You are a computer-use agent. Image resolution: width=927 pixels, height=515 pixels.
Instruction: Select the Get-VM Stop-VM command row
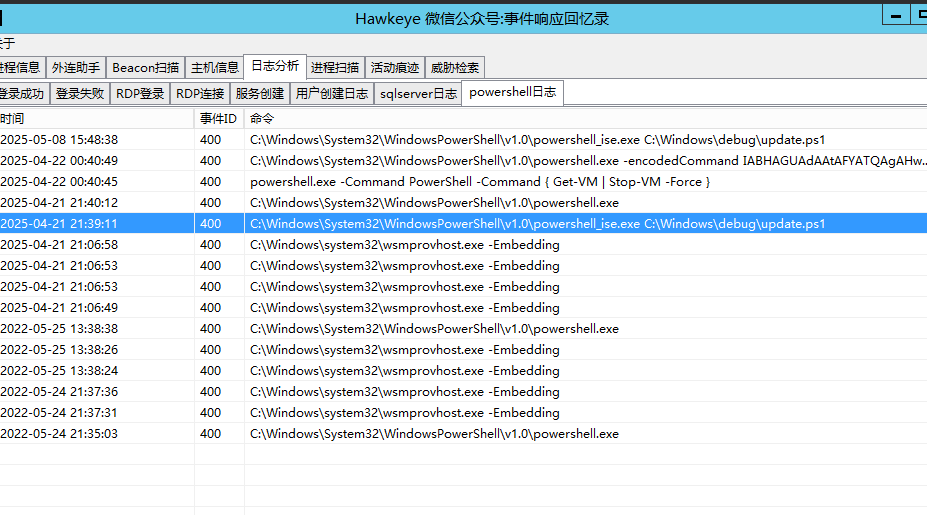tap(480, 182)
